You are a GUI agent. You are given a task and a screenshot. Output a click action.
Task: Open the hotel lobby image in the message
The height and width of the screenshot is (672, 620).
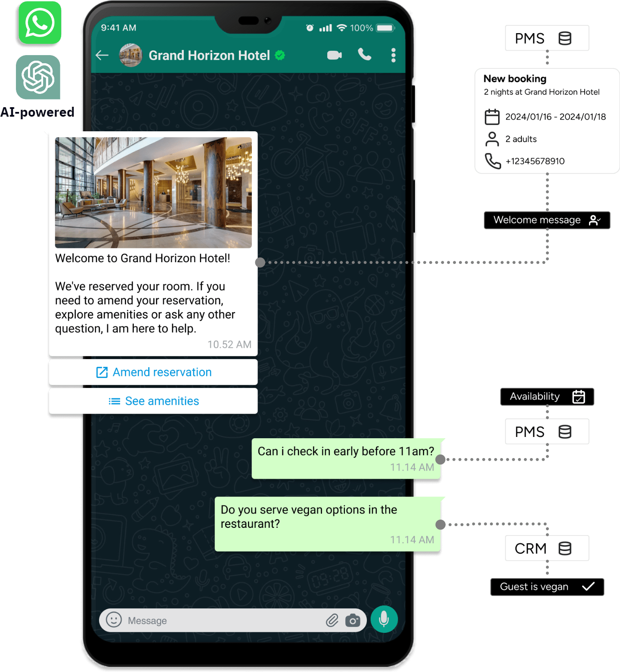coord(153,192)
